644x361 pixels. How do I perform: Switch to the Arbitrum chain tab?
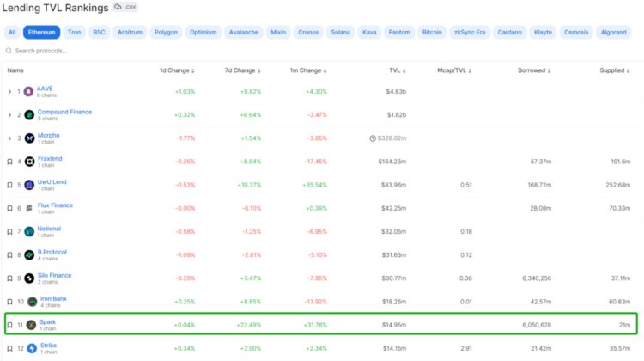[129, 33]
